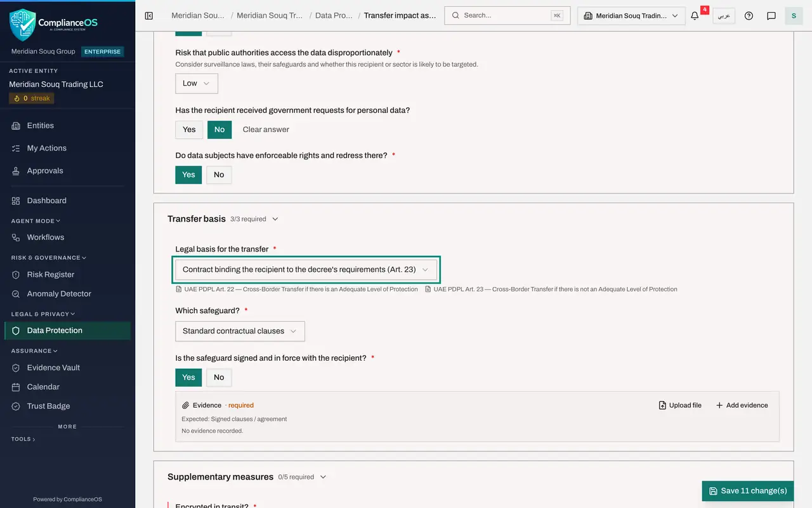Open Anomaly Detector page
The width and height of the screenshot is (812, 508).
pyautogui.click(x=67, y=294)
